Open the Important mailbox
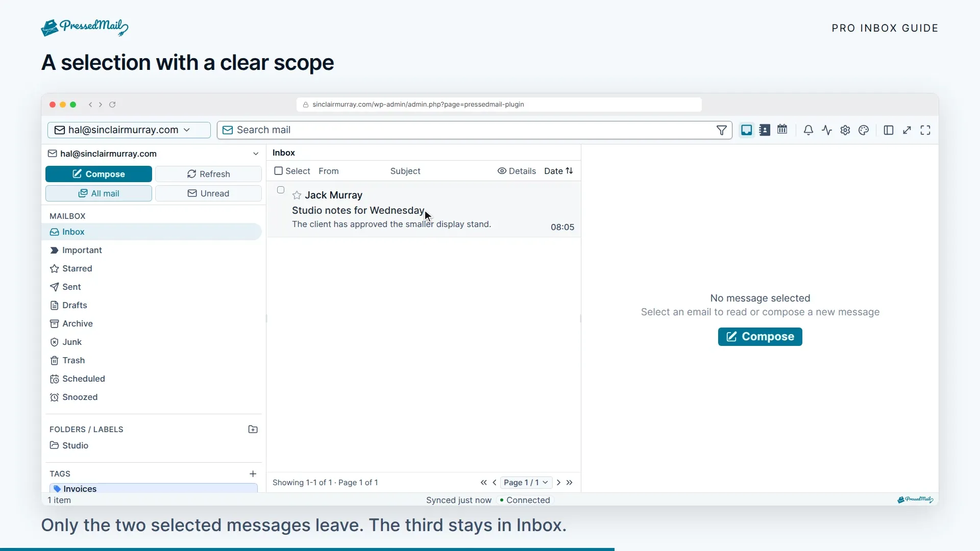 (x=153, y=251)
